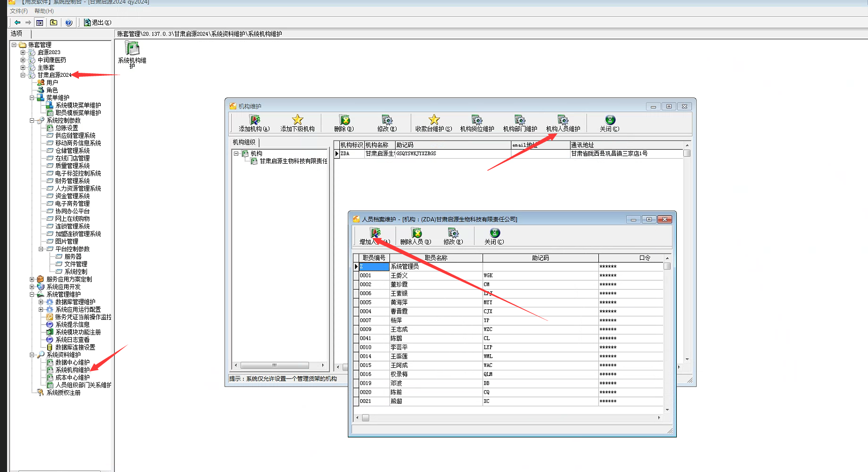Click 职员编号 column header
Viewport: 868px width, 472px height.
coord(374,258)
